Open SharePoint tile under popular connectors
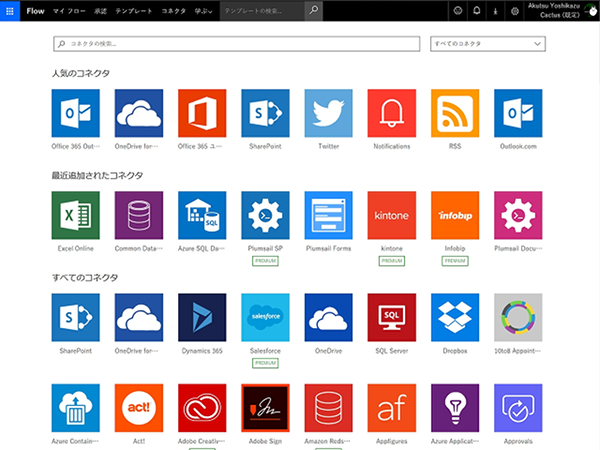This screenshot has height=450, width=600. [x=265, y=113]
